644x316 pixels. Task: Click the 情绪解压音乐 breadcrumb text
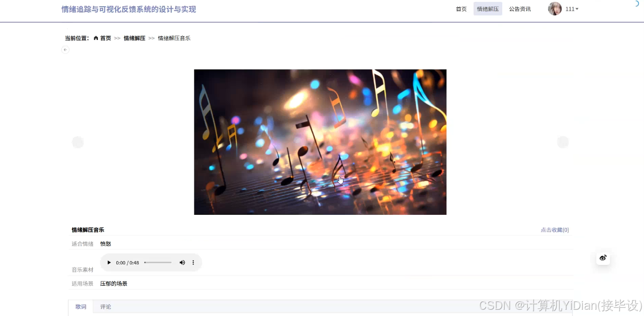point(174,38)
